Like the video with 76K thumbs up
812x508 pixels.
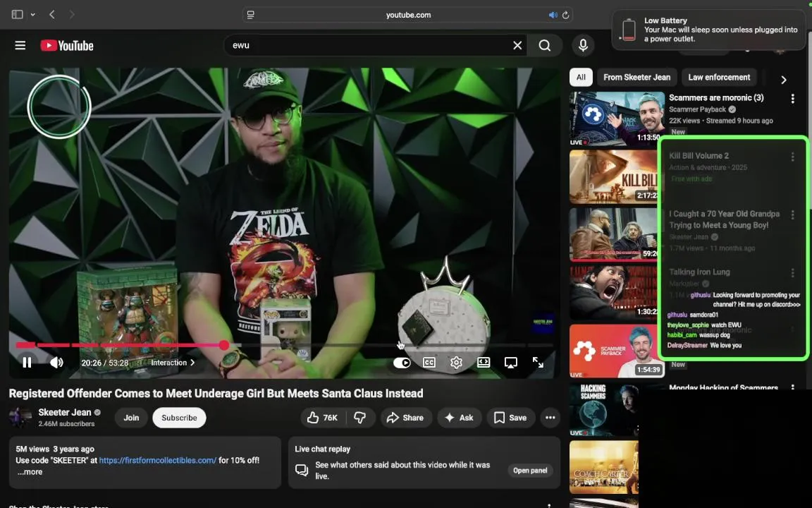coord(322,417)
